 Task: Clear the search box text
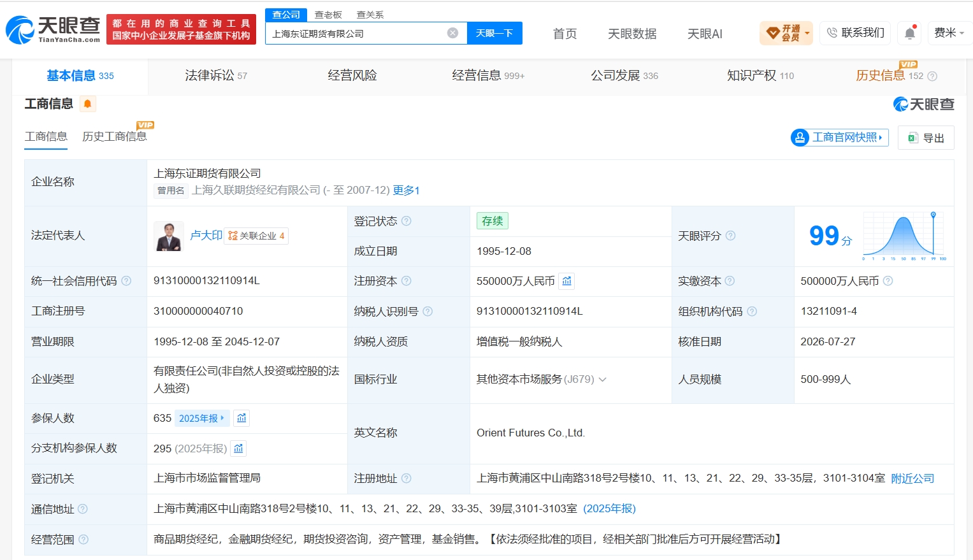(x=452, y=33)
